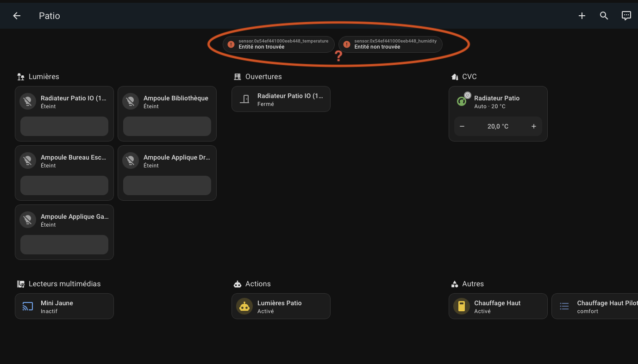Click the plus add icon in header
Screen dimensions: 638x364
point(582,16)
